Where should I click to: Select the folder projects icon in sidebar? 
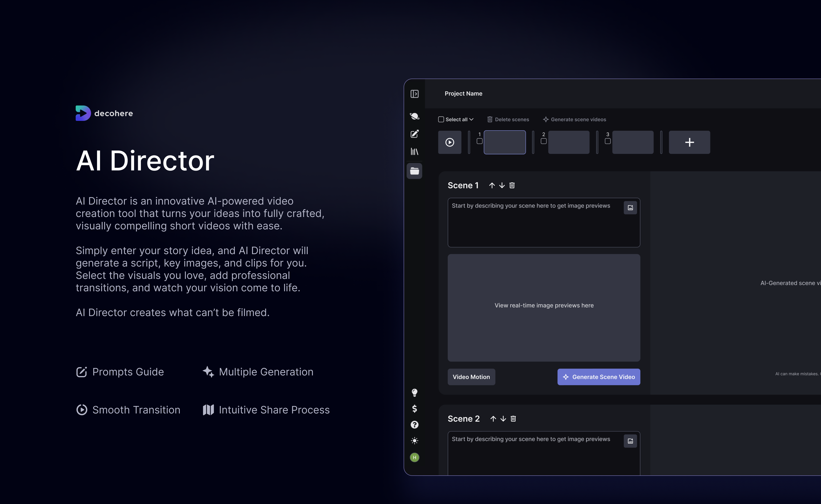[414, 171]
